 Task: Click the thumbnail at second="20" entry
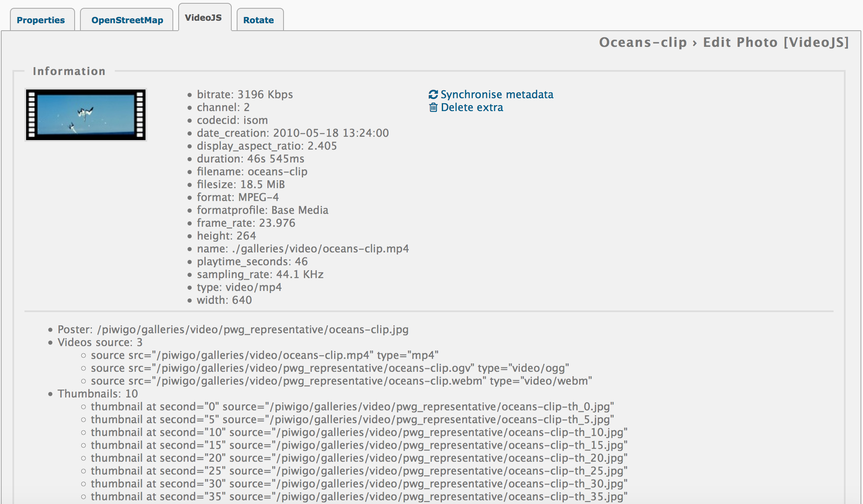click(359, 458)
